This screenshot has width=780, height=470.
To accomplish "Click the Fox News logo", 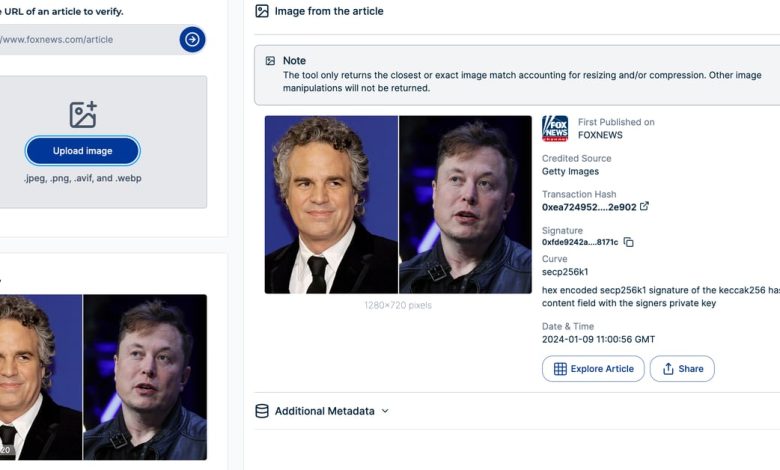I will pos(555,128).
